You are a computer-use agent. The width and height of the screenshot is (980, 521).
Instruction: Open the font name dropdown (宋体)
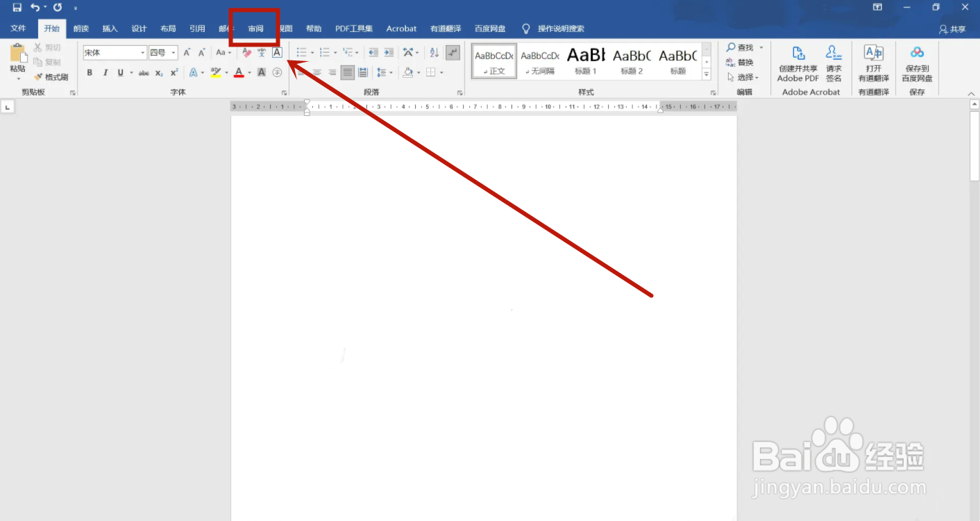click(x=143, y=53)
